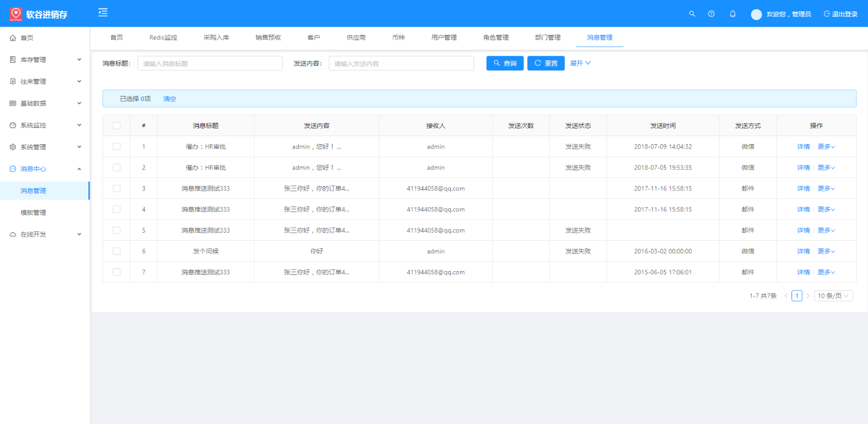The height and width of the screenshot is (424, 868).
Task: Click 清空 to clear selection
Action: [170, 99]
